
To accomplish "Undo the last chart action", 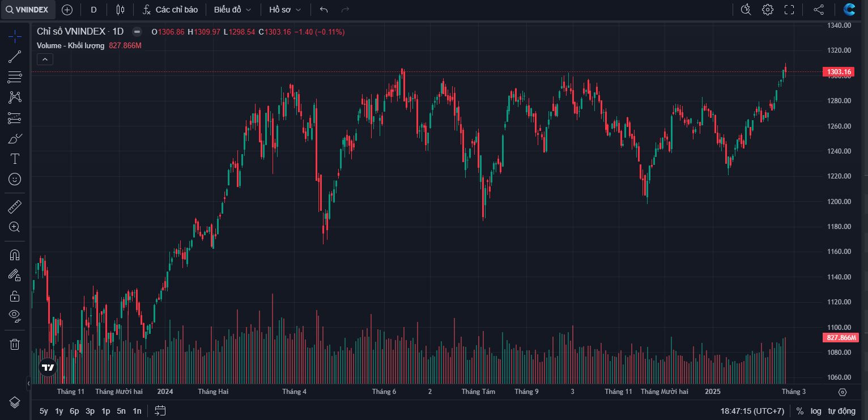I will (x=324, y=10).
